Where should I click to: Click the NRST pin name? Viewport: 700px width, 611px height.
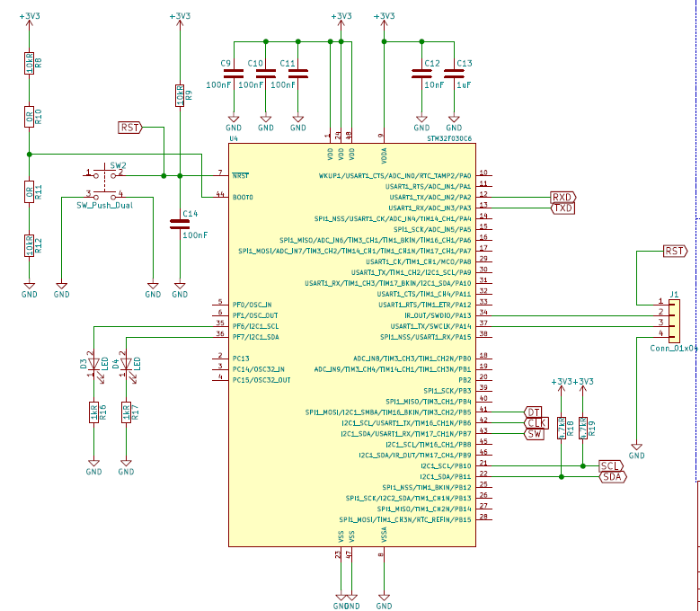[x=241, y=176]
